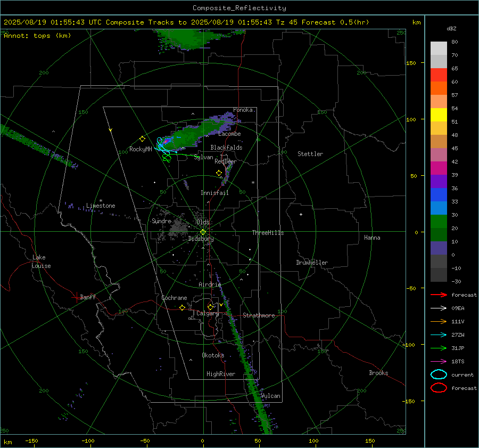Click the Limestone label
This screenshot has width=479, height=448.
point(101,206)
